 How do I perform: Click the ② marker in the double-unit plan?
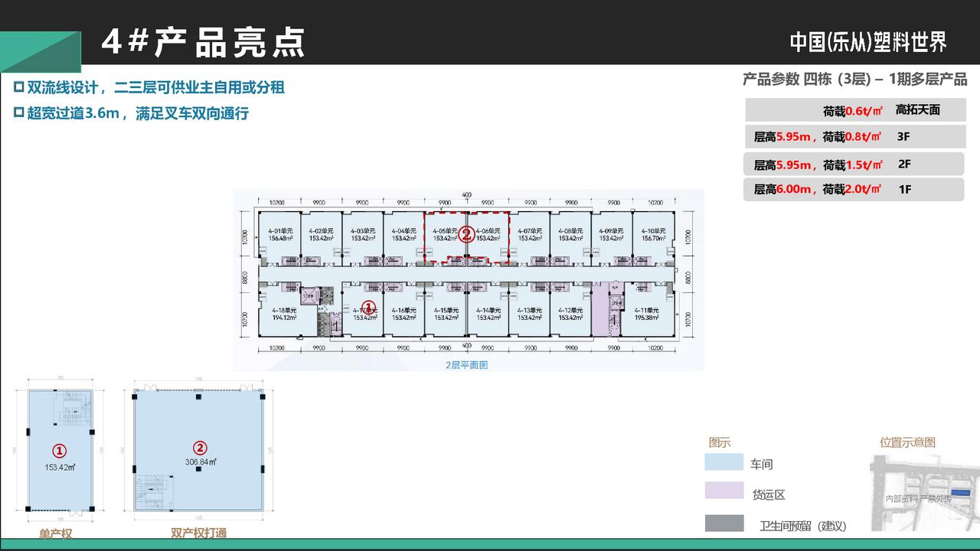click(199, 448)
